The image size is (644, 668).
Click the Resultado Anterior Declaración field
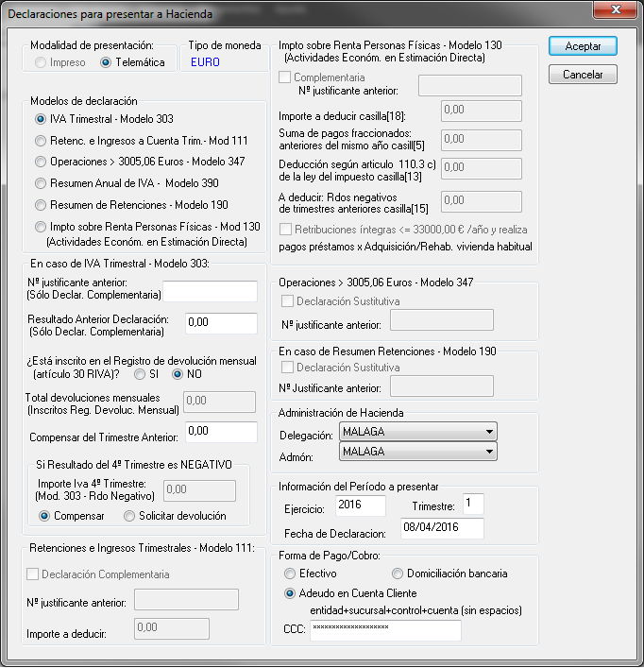(x=221, y=323)
